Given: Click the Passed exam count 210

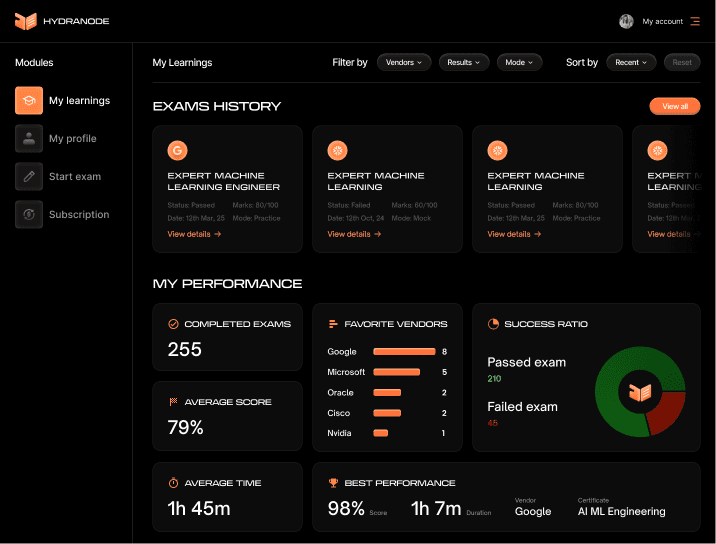Looking at the screenshot, I should point(494,379).
